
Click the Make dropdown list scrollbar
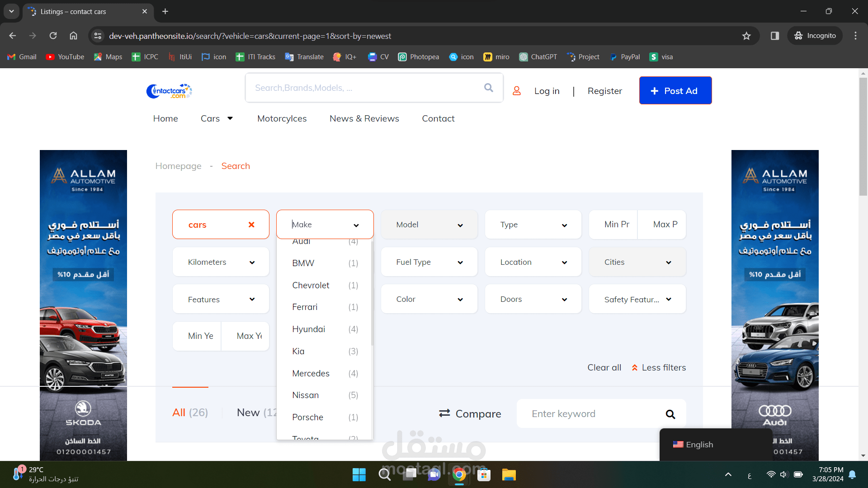coord(372,294)
